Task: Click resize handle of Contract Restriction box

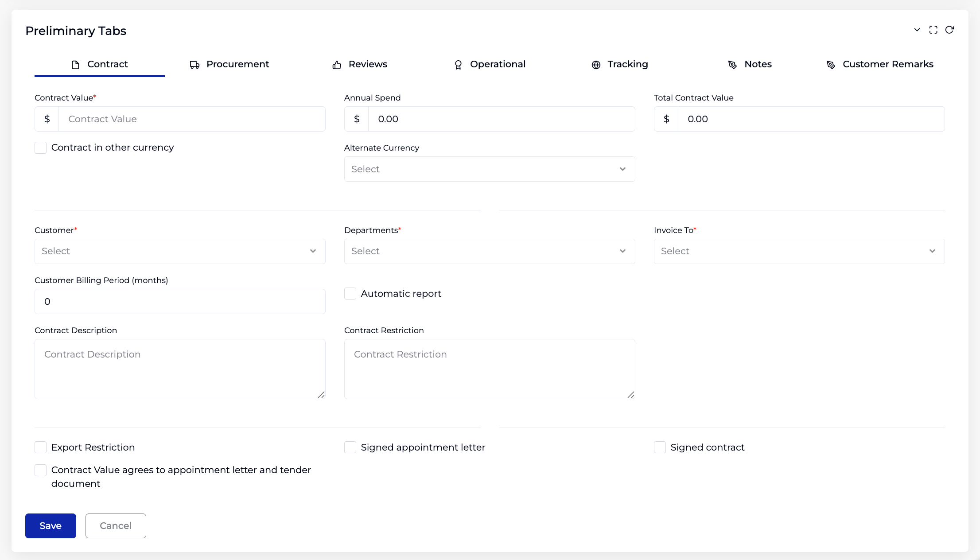Action: click(x=631, y=395)
